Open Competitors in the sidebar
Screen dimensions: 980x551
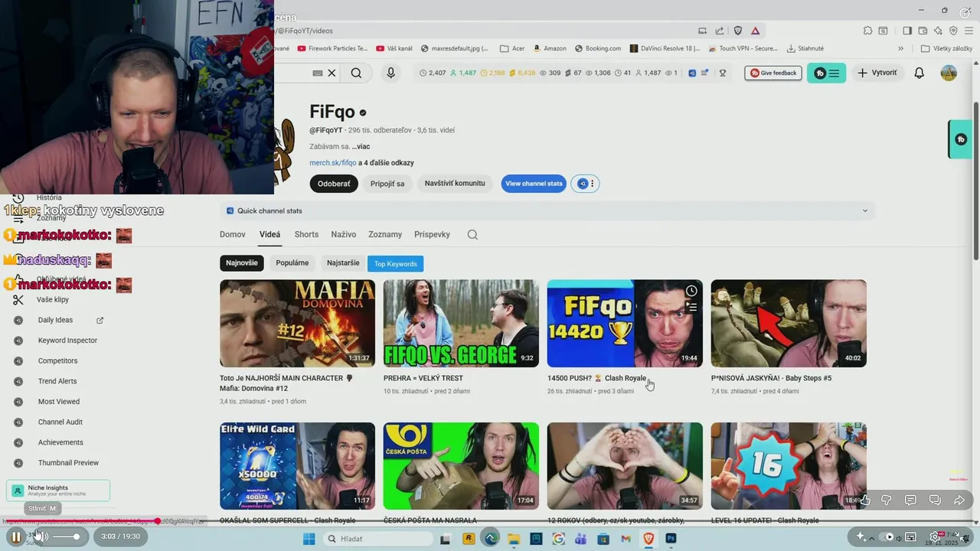57,360
